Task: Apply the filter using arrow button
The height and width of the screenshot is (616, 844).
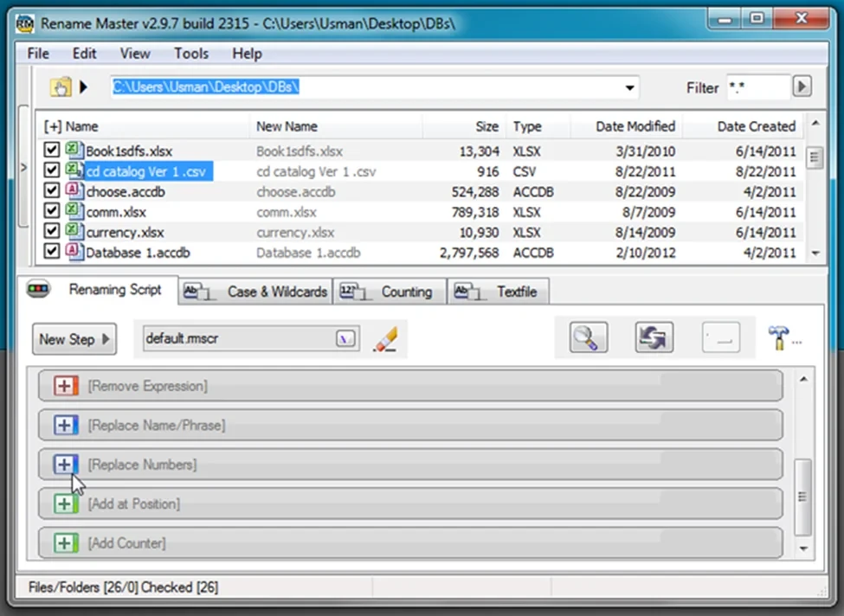Action: [x=802, y=87]
